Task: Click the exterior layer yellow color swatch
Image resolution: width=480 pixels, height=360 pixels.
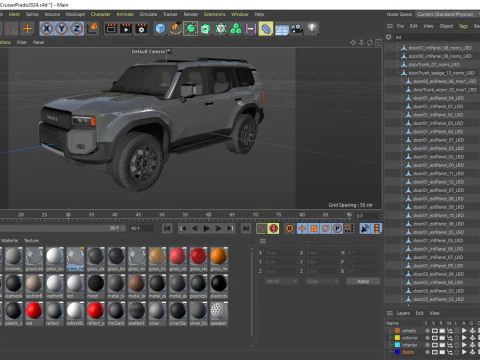Action: (x=397, y=338)
